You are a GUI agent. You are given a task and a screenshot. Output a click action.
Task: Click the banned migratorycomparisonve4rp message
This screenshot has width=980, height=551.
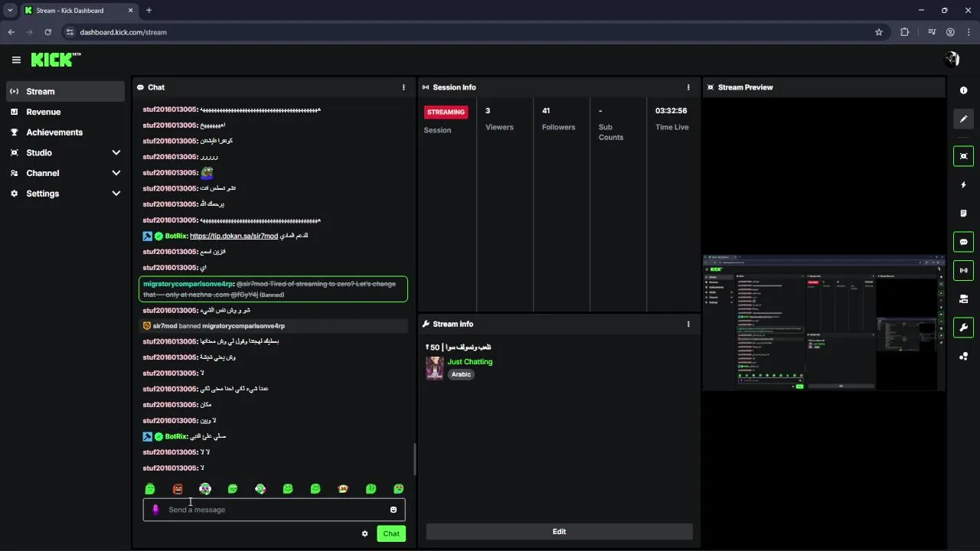click(x=273, y=289)
